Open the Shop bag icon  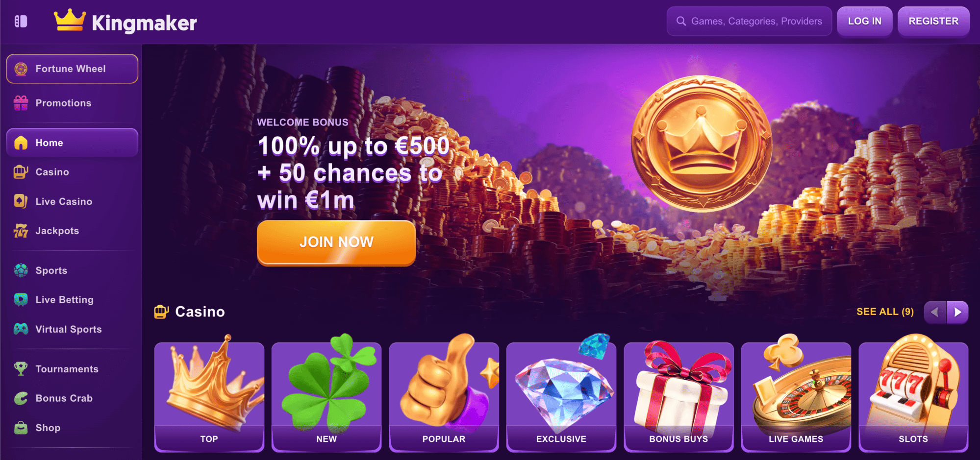tap(21, 428)
